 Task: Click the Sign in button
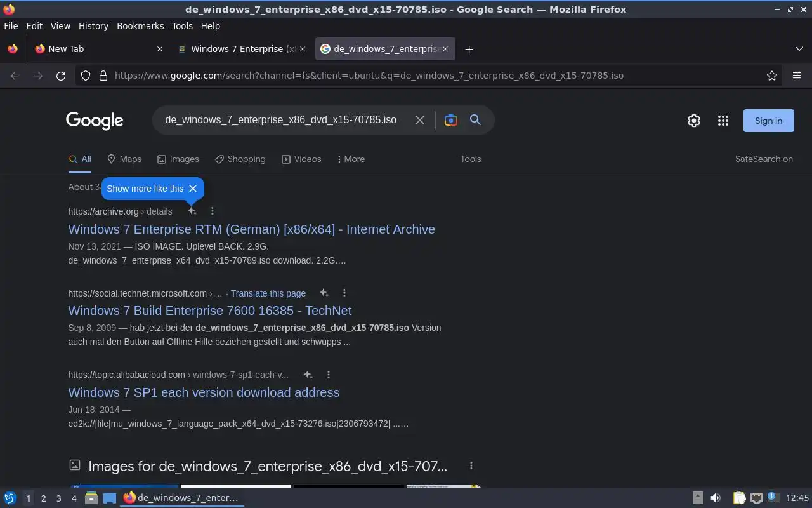tap(768, 121)
